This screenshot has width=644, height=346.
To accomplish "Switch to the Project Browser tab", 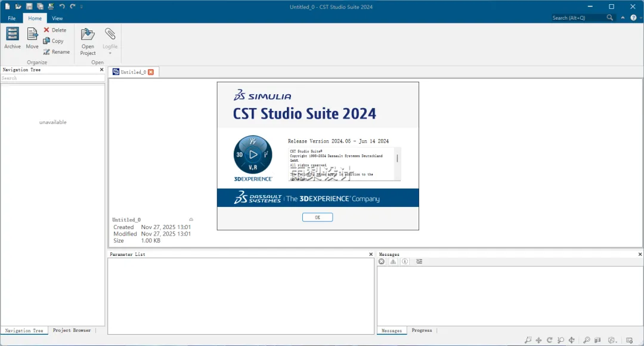I will 72,330.
